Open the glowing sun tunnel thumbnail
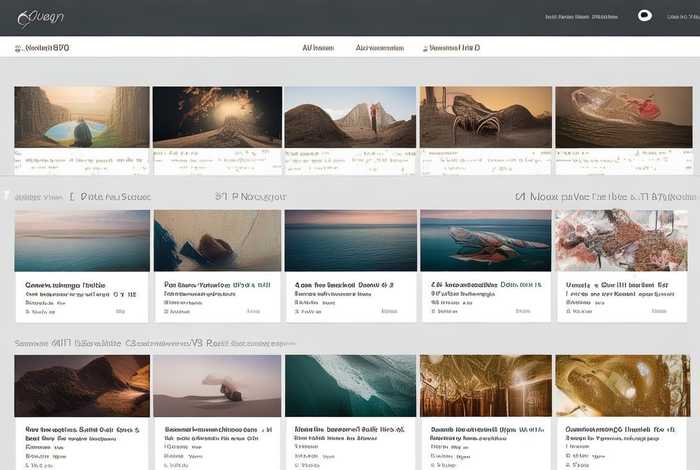 (x=216, y=117)
